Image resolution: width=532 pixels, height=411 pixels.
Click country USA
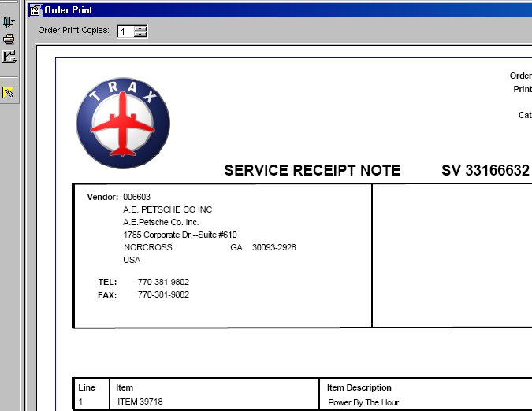coord(132,260)
